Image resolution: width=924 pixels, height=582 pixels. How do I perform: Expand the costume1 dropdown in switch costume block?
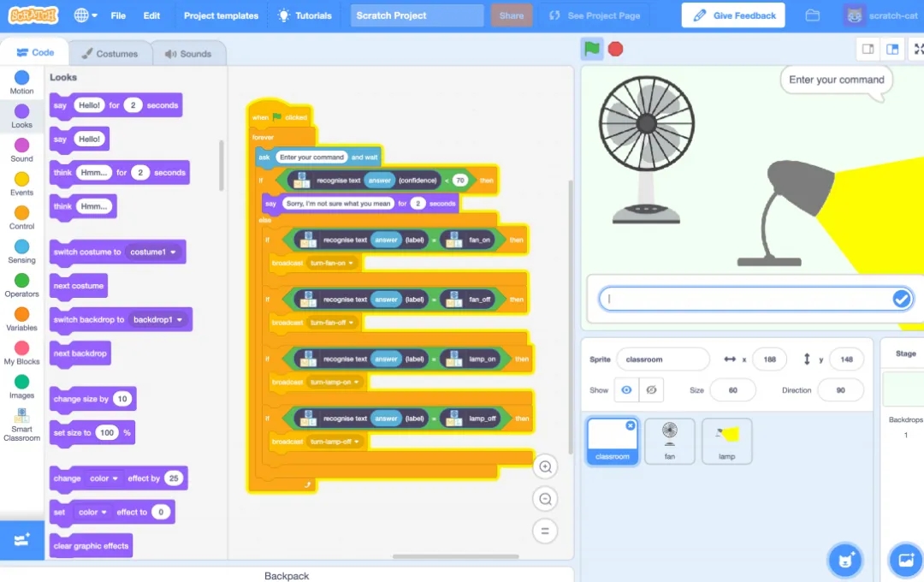[174, 252]
